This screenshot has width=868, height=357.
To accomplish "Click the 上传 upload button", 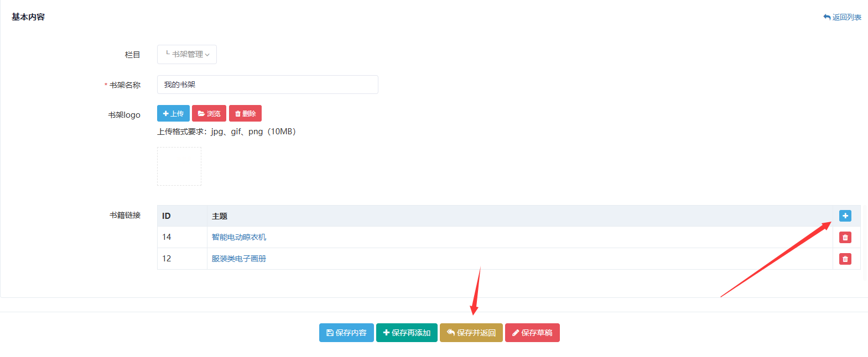I will [x=173, y=113].
